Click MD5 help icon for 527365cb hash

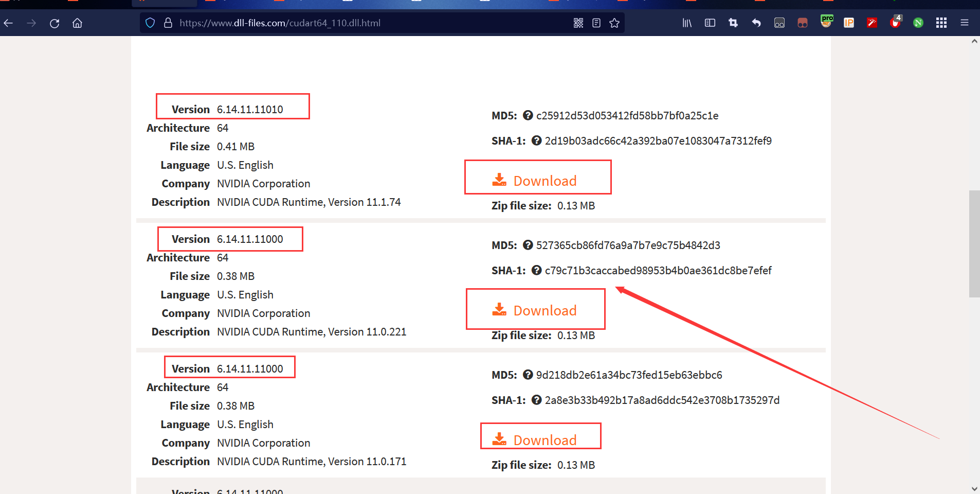point(528,245)
